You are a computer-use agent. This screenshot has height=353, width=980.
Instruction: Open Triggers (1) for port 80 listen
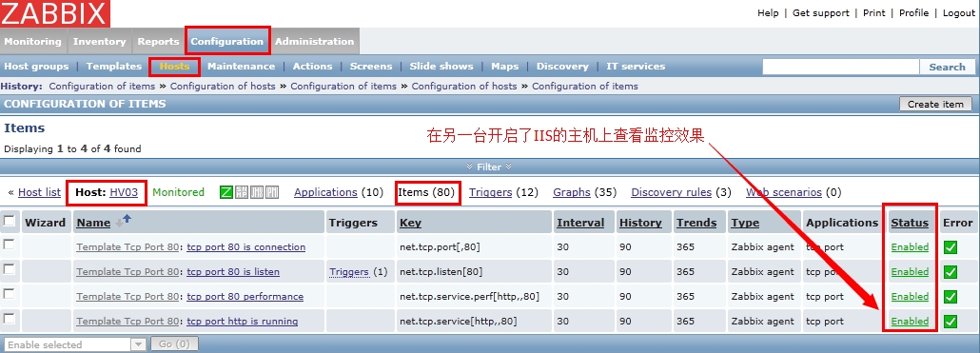tap(350, 272)
